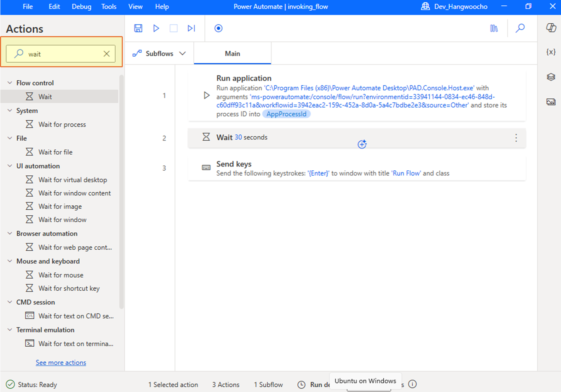Click the Status: Ready indicator

pos(32,385)
